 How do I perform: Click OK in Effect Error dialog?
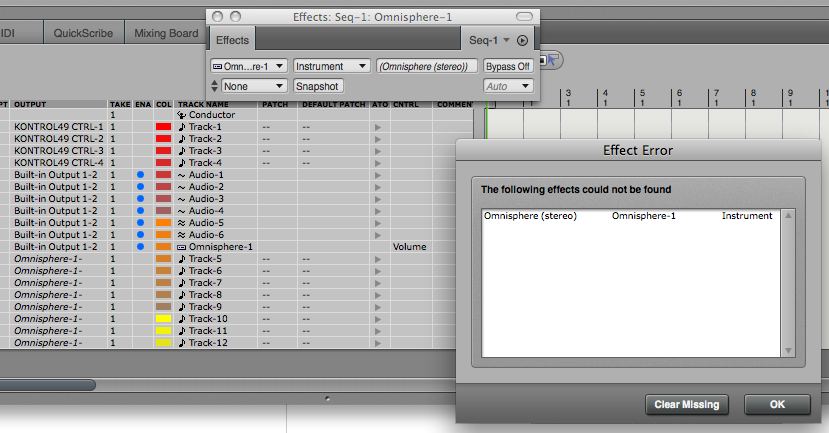(x=777, y=404)
